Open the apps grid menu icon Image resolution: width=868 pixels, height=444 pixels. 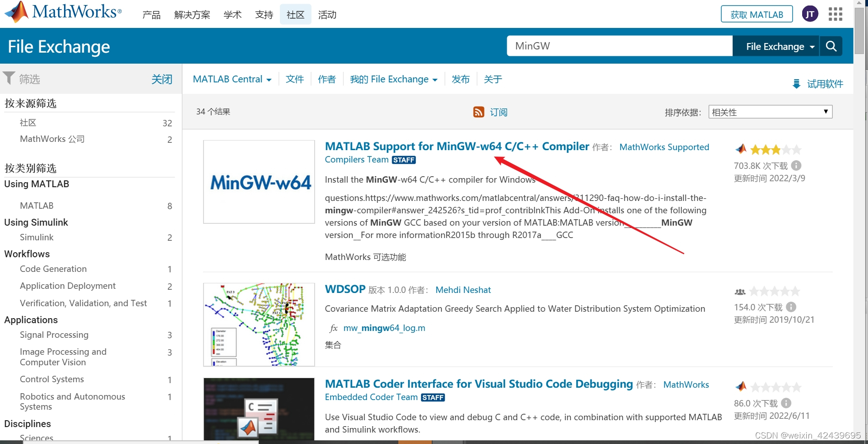tap(835, 14)
